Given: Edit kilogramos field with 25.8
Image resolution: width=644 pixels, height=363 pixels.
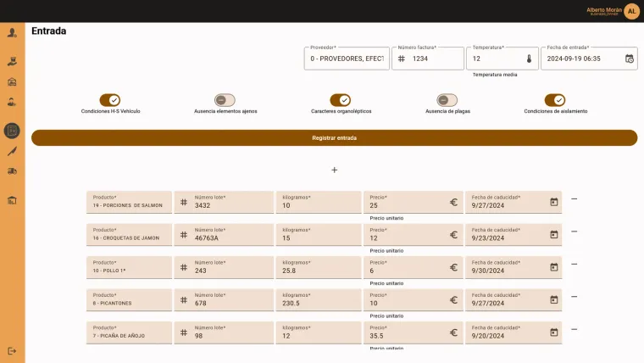Looking at the screenshot, I should [x=319, y=267].
